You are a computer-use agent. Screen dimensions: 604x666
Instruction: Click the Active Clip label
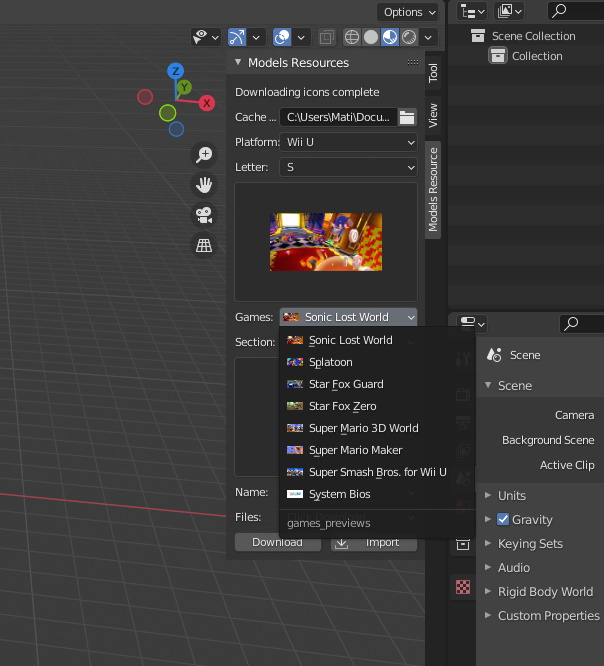[x=567, y=465]
